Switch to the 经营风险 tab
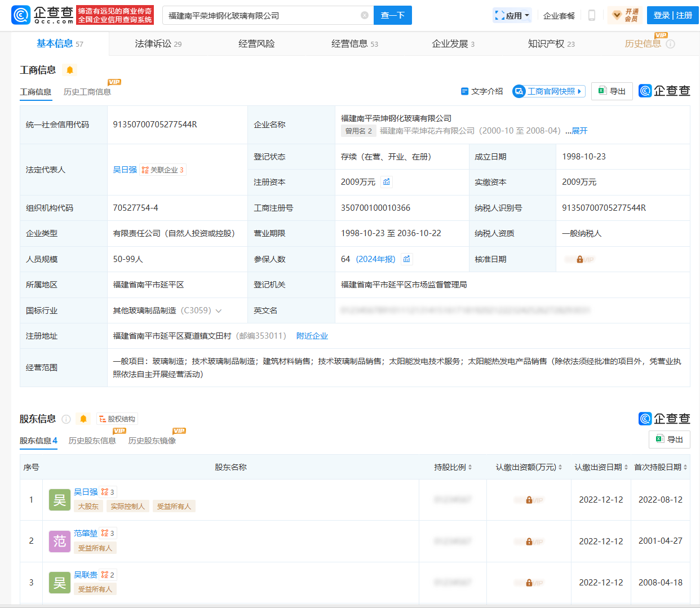This screenshot has width=700, height=608. 256,43
